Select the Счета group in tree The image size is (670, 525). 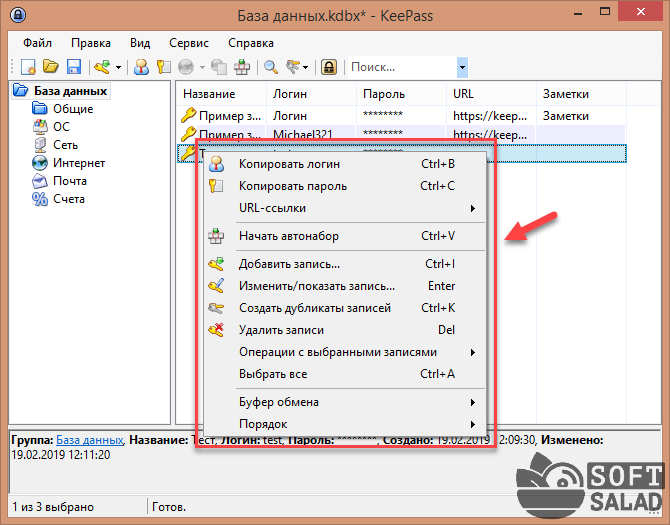coord(69,199)
